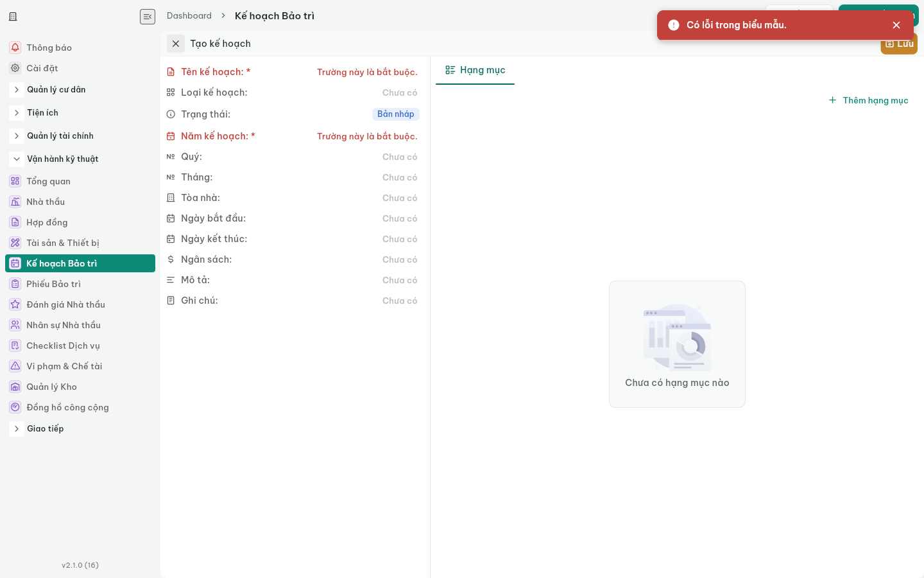924x578 pixels.
Task: Pick a date for Ngày bắt đầu
Action: pyautogui.click(x=400, y=218)
